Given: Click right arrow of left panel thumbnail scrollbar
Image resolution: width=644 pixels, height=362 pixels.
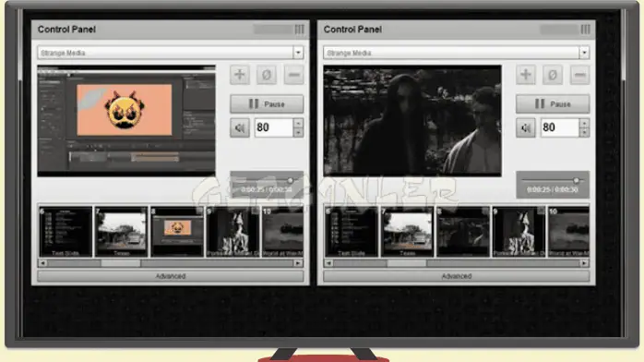Looking at the screenshot, I should [299, 263].
